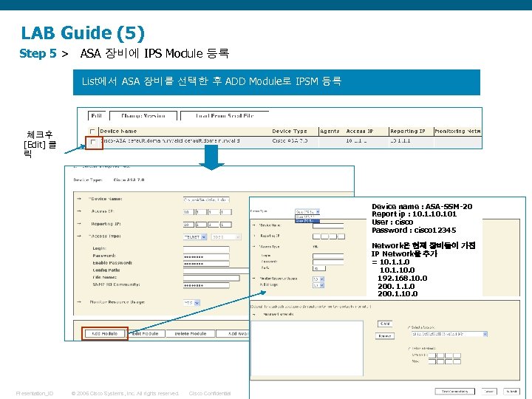Click the Monitored Networks list box
Viewport: 532px width, 399px height.
point(307,348)
